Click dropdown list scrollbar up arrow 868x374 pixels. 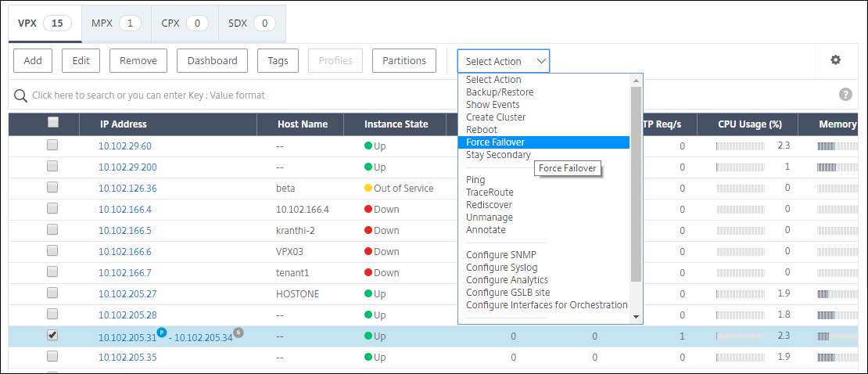coord(636,81)
